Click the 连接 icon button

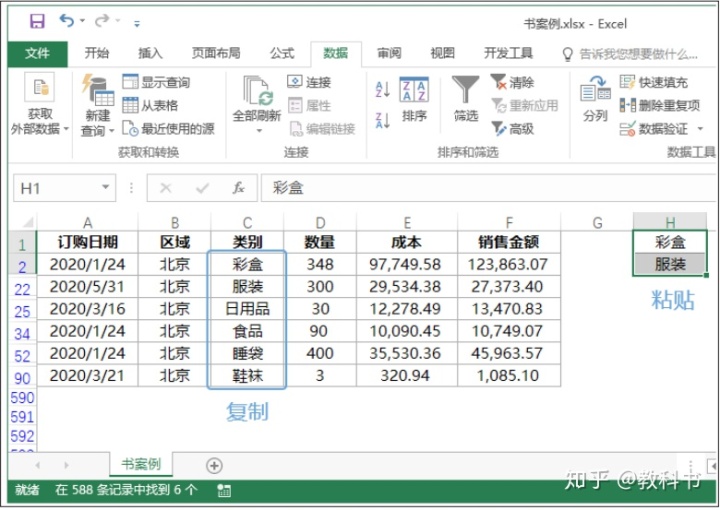309,82
